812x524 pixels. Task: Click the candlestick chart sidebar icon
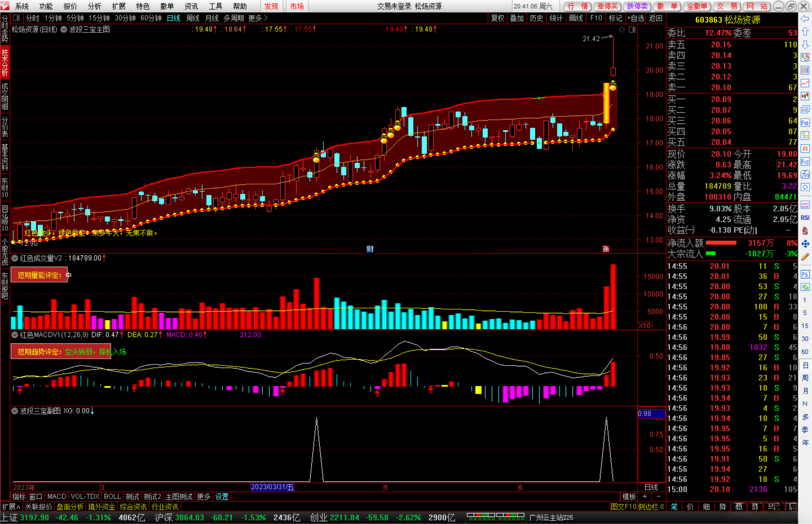805,96
